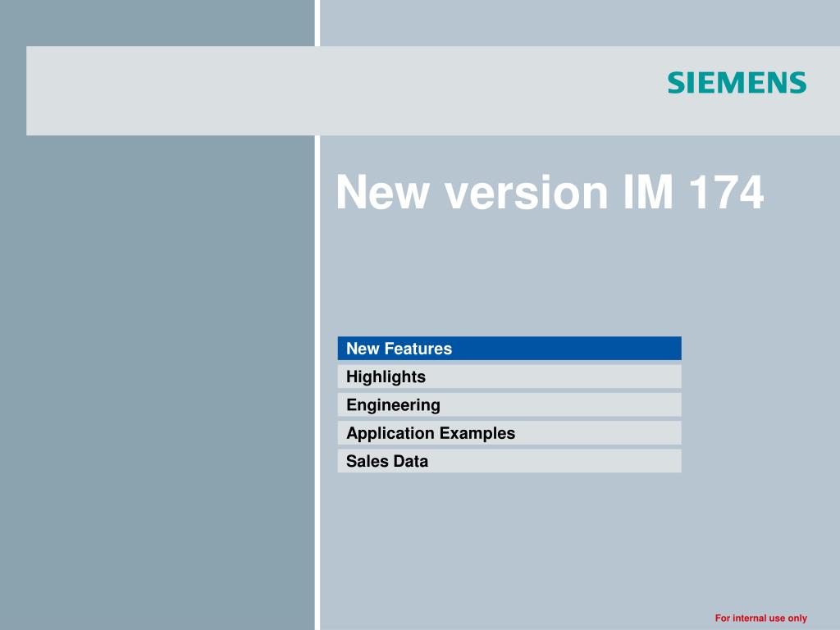This screenshot has height=630, width=840.
Task: Jump to the Sales Data section
Action: coord(509,461)
